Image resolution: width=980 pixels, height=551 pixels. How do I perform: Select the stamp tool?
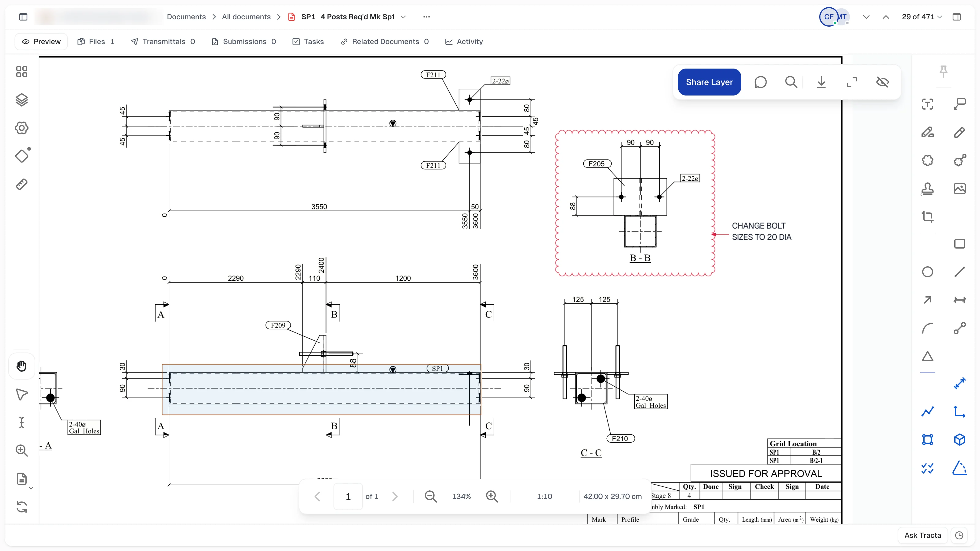pos(928,189)
